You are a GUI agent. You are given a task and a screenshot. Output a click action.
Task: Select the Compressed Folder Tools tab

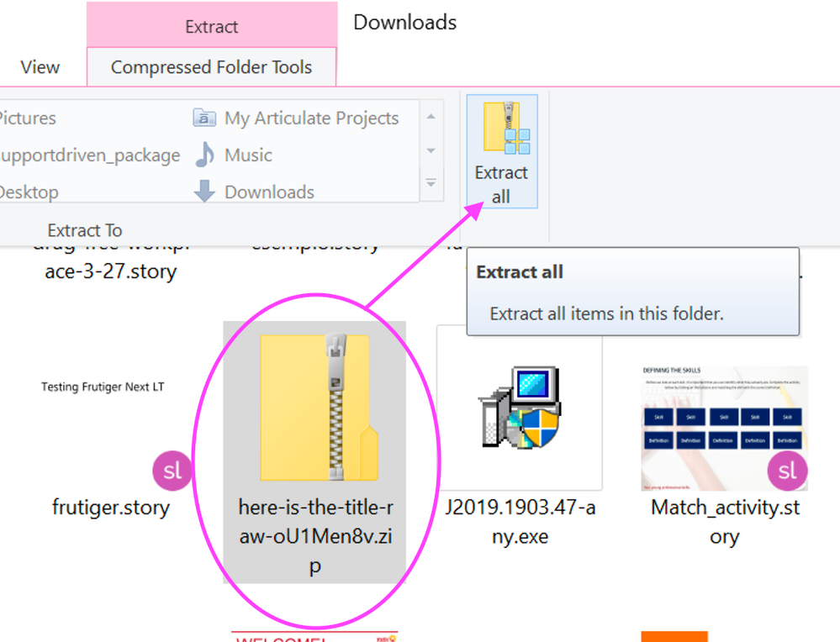[x=211, y=67]
